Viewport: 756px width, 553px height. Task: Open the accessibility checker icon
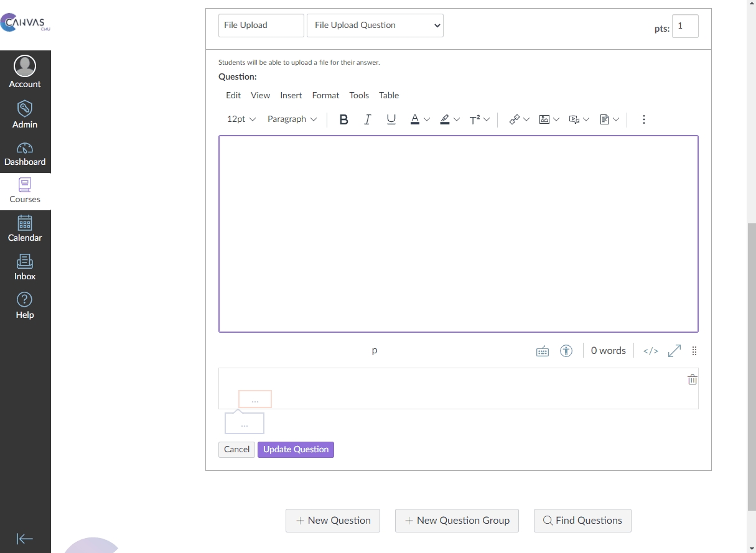click(x=566, y=351)
